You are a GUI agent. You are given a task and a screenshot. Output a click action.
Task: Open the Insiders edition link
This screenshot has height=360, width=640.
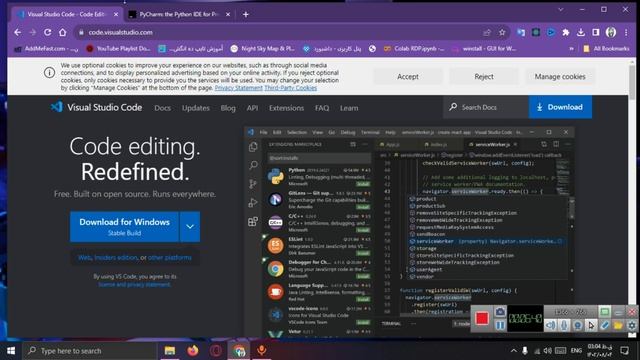(x=116, y=258)
